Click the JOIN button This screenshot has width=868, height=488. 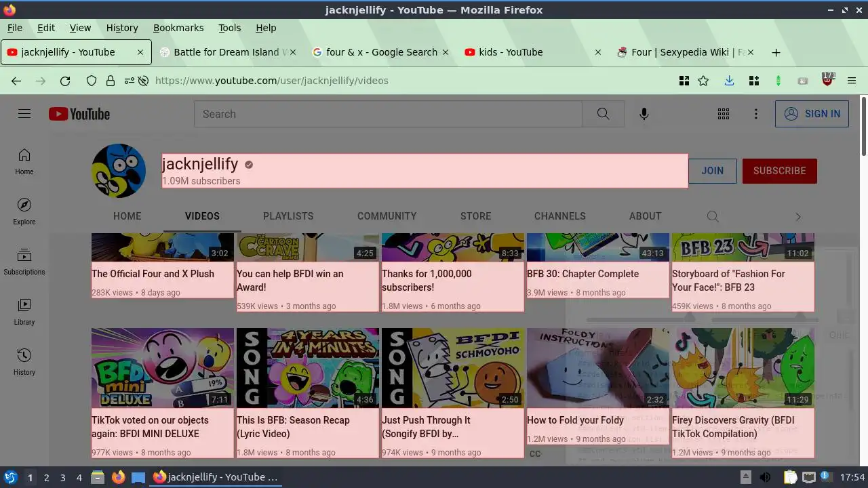click(x=712, y=171)
